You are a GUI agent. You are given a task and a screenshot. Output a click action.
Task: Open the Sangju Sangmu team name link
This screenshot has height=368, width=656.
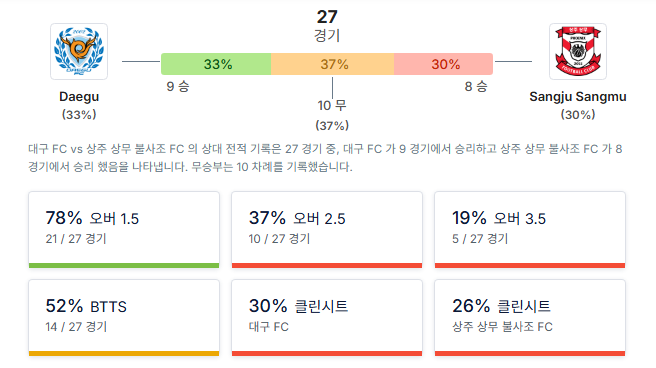point(578,97)
